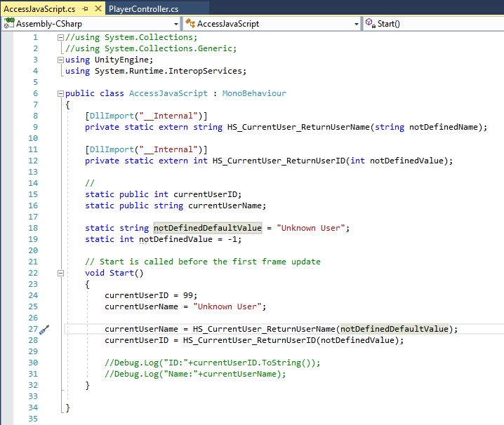The width and height of the screenshot is (504, 425).
Task: Switch to the PlayerController.cs tab
Action: 144,9
